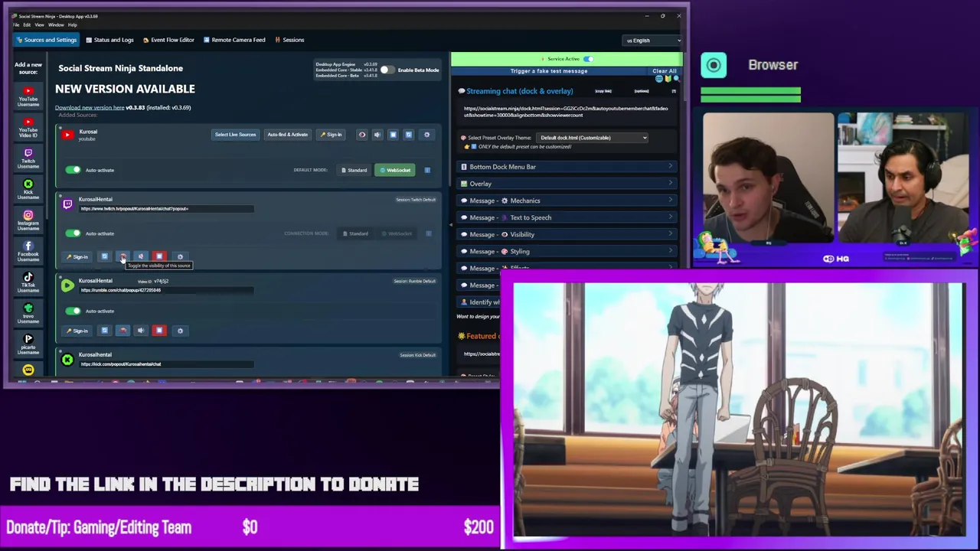Switch to Remote Camera Feed tab
Image resolution: width=980 pixels, height=551 pixels.
pyautogui.click(x=234, y=40)
